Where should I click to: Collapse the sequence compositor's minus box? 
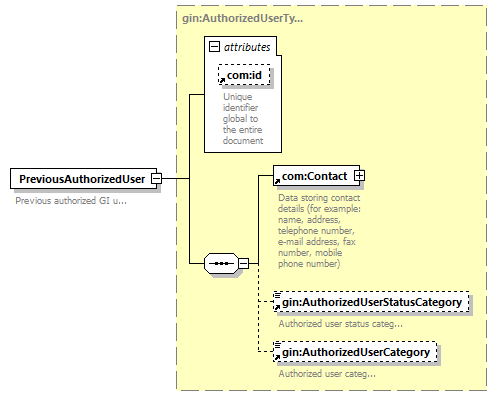click(x=244, y=264)
